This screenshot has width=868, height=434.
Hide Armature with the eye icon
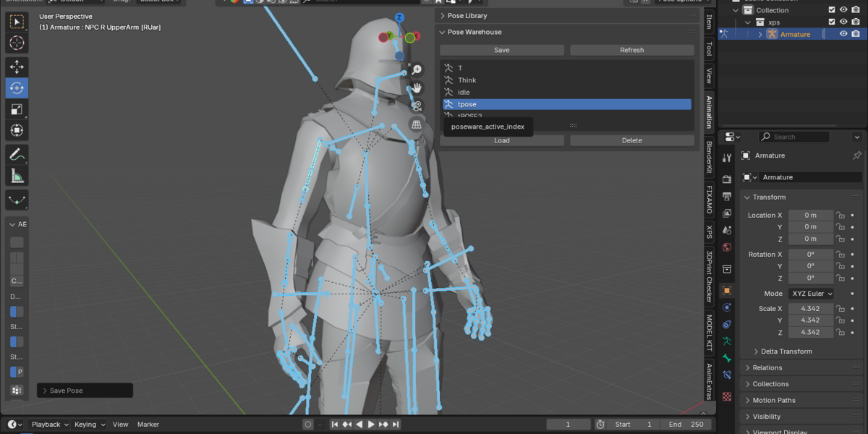pyautogui.click(x=843, y=34)
